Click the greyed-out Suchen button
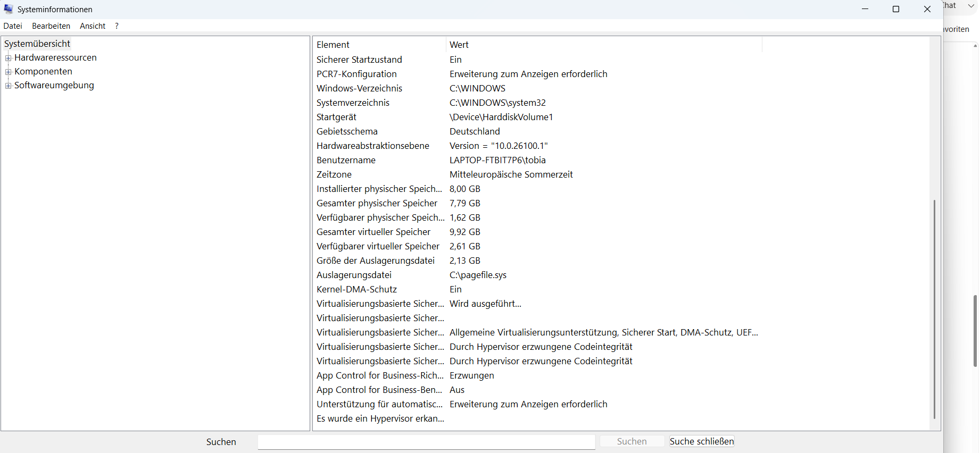980x453 pixels. [x=632, y=441]
